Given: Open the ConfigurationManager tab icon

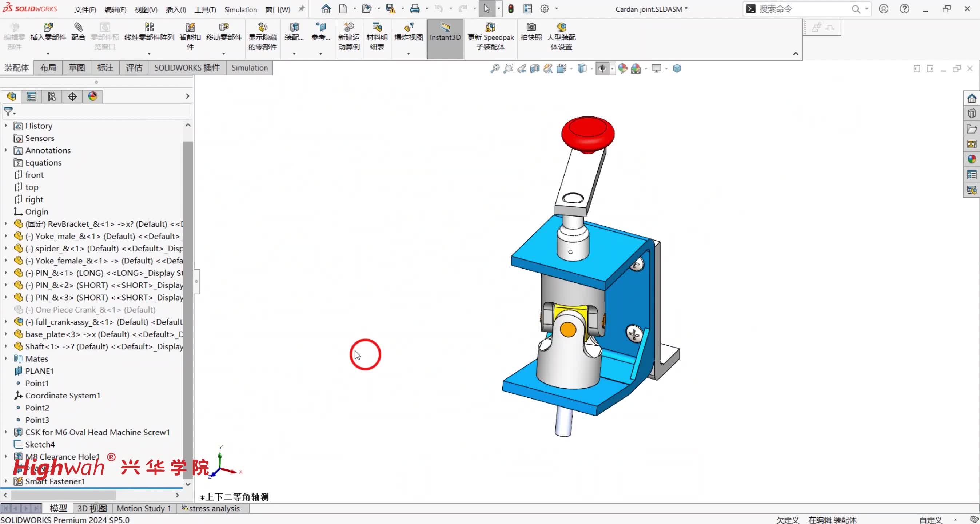Looking at the screenshot, I should (x=52, y=96).
